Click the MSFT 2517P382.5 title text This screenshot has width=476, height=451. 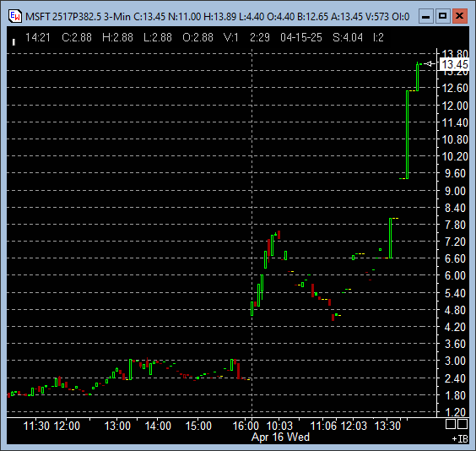(x=63, y=16)
